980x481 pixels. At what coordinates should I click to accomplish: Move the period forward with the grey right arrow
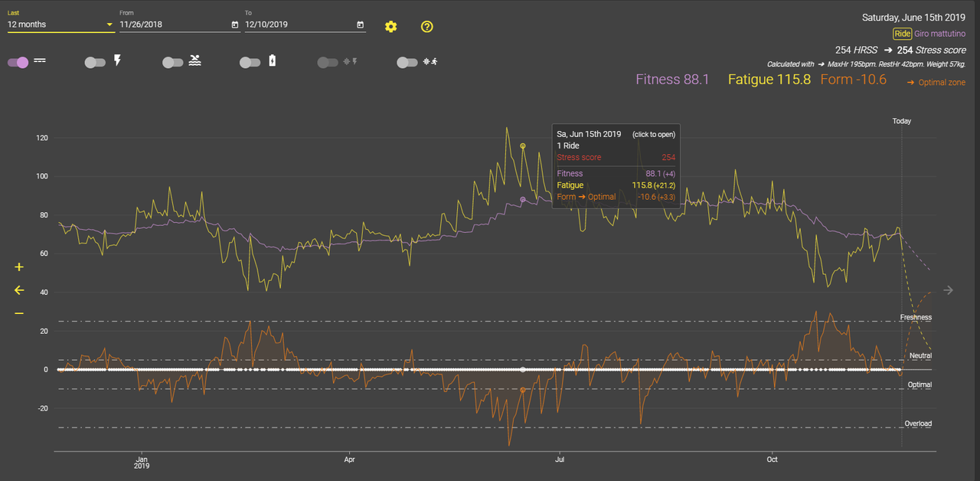[949, 290]
